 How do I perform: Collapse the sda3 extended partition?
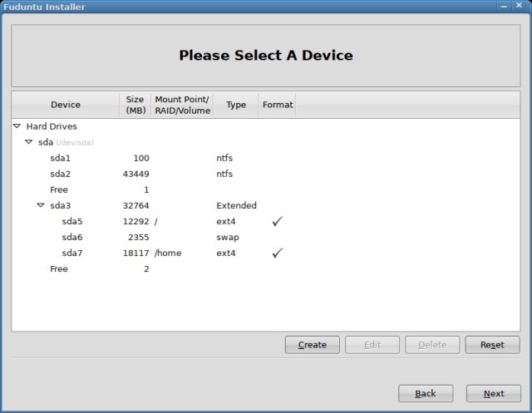click(41, 205)
